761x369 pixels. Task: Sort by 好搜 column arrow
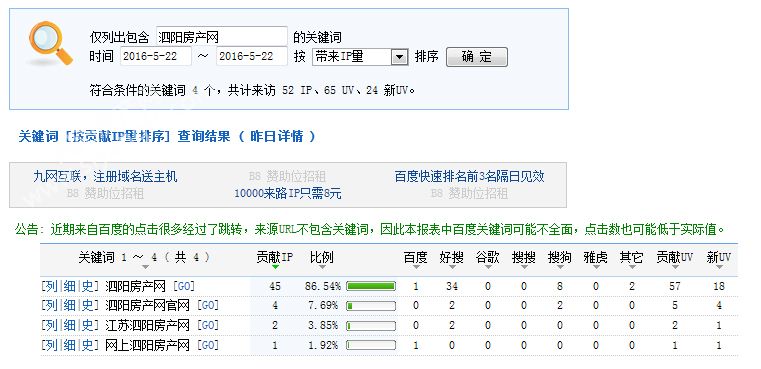point(452,267)
